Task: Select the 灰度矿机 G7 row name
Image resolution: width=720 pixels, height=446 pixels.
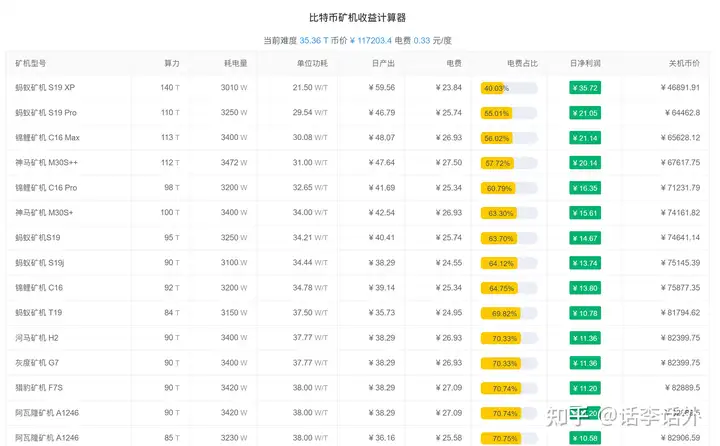Action: click(37, 362)
